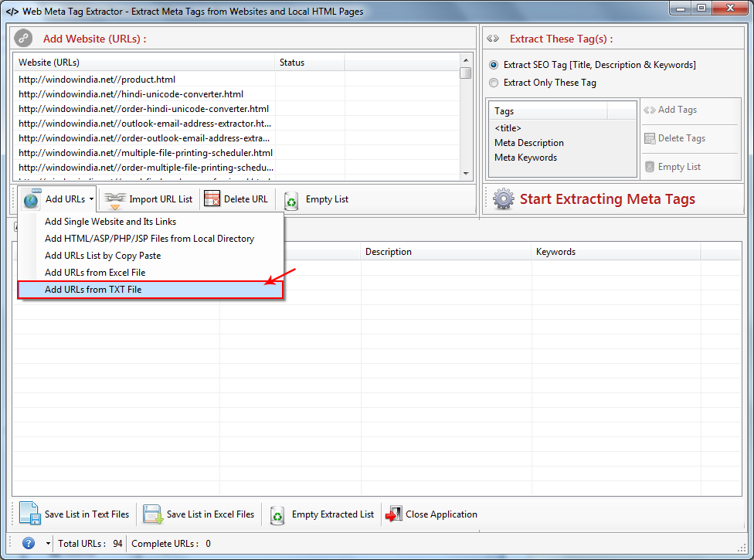754x560 pixels.
Task: Choose Add URLs from TXT File
Action: tap(150, 290)
